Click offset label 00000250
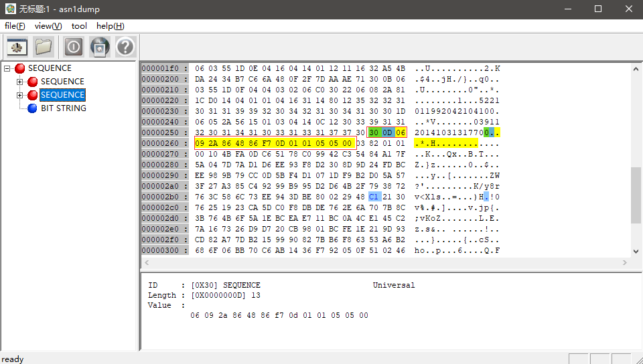The width and height of the screenshot is (643, 364). point(165,132)
